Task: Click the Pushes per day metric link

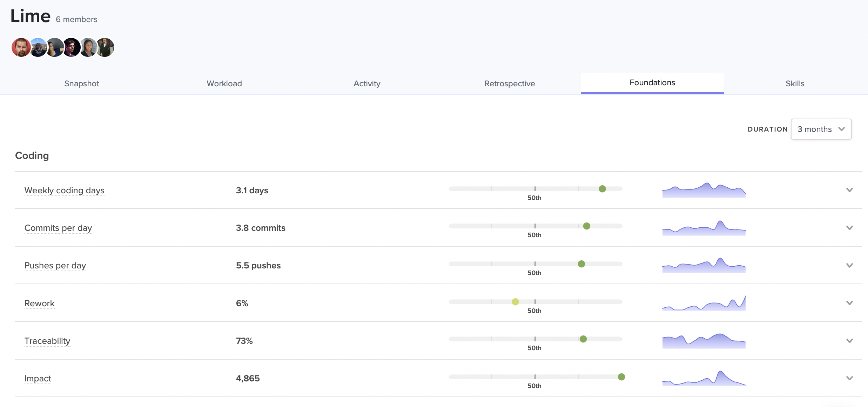Action: (55, 265)
